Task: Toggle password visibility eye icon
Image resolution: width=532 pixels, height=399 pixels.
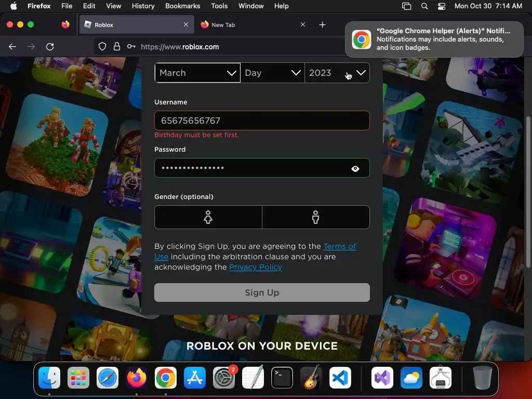Action: (x=355, y=169)
